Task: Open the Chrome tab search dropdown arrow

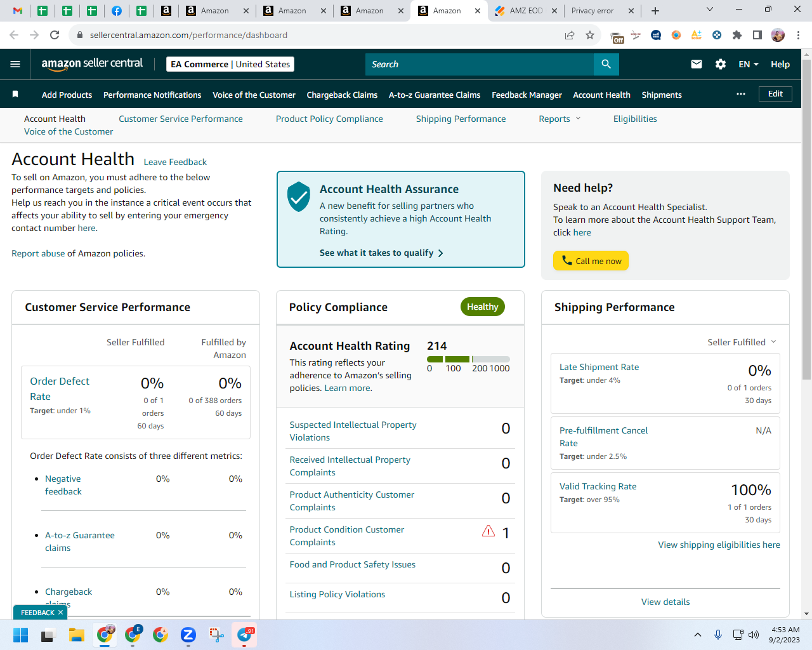Action: [x=710, y=9]
